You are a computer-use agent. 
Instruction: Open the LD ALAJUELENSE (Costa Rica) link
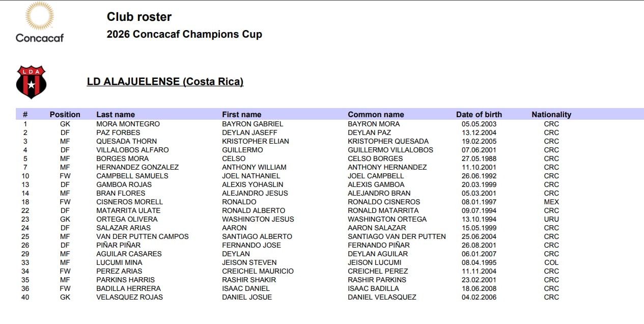tap(165, 82)
